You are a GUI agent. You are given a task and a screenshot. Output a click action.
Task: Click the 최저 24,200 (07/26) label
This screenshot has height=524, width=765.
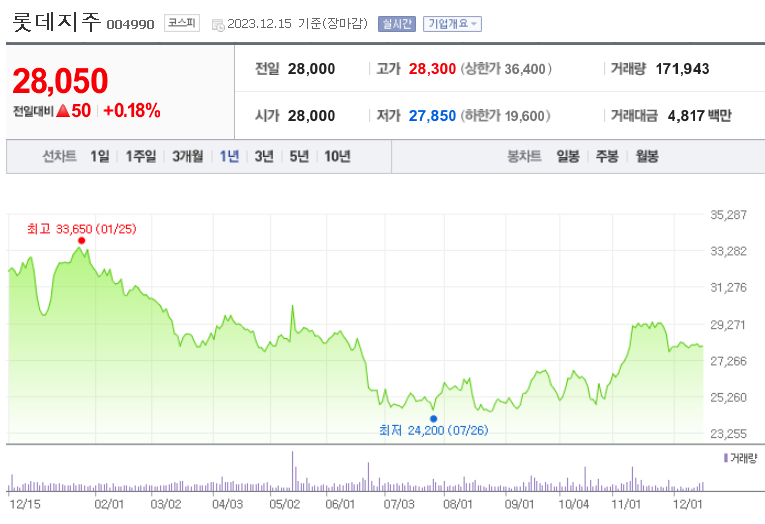pyautogui.click(x=433, y=430)
